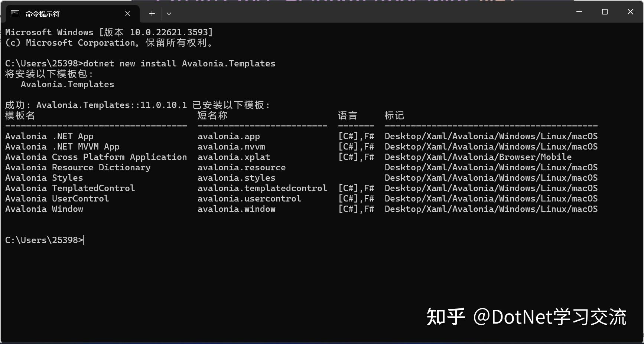Click the avalonia.window short name
Image resolution: width=644 pixels, height=344 pixels.
(x=237, y=209)
